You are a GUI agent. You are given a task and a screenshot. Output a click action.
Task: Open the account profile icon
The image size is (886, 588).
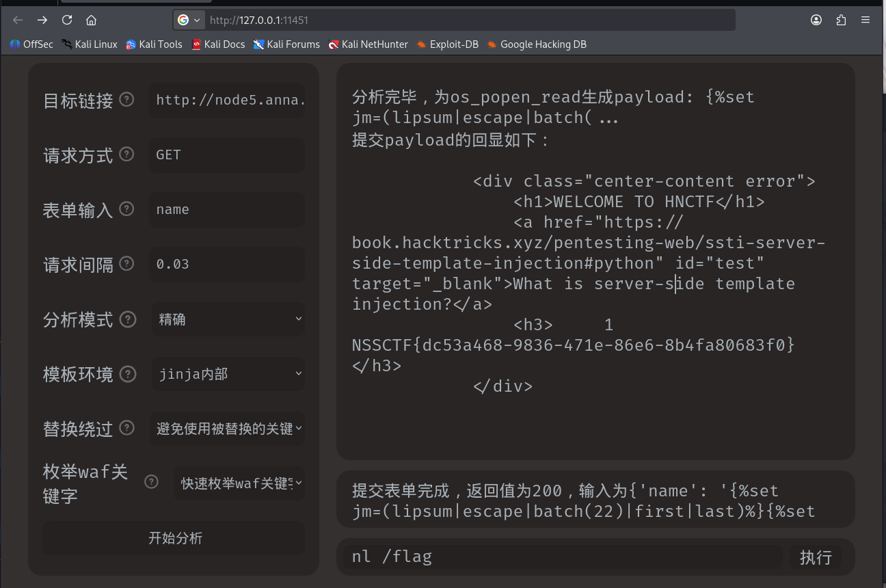(x=816, y=20)
